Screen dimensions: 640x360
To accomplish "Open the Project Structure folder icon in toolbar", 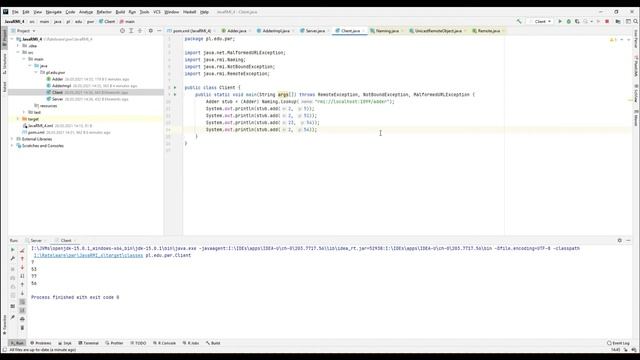I will click(x=618, y=21).
